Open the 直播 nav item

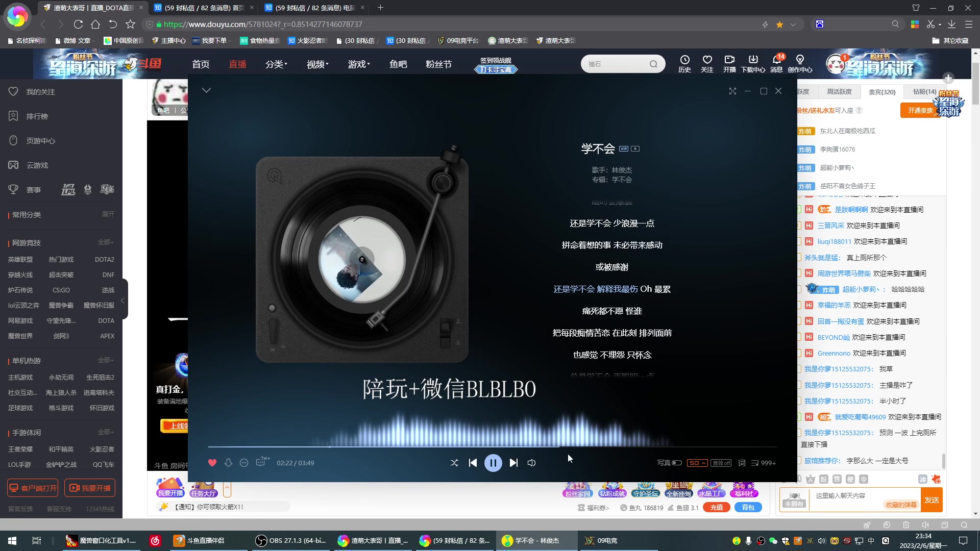(237, 64)
